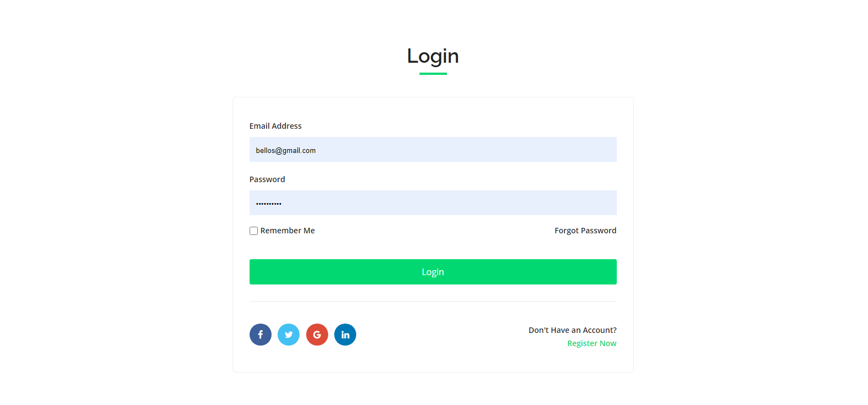Place cursor on the masked password dots
The width and height of the screenshot is (868, 405).
pos(269,204)
